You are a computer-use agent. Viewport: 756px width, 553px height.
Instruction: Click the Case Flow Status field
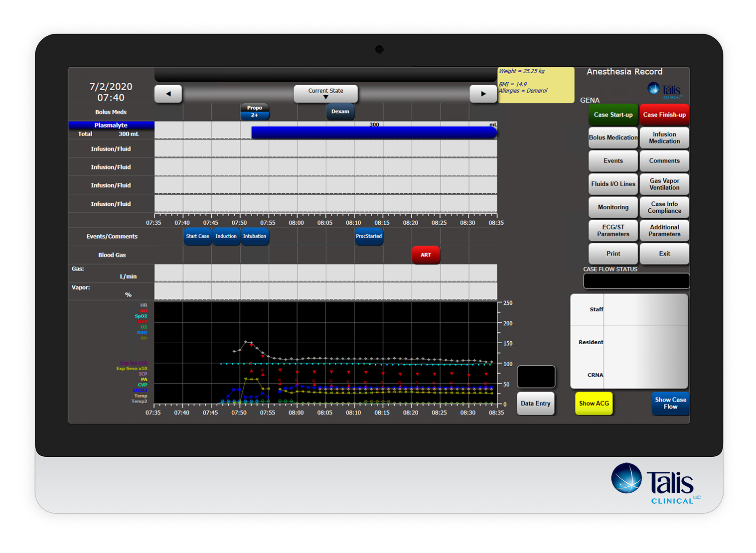pos(636,281)
